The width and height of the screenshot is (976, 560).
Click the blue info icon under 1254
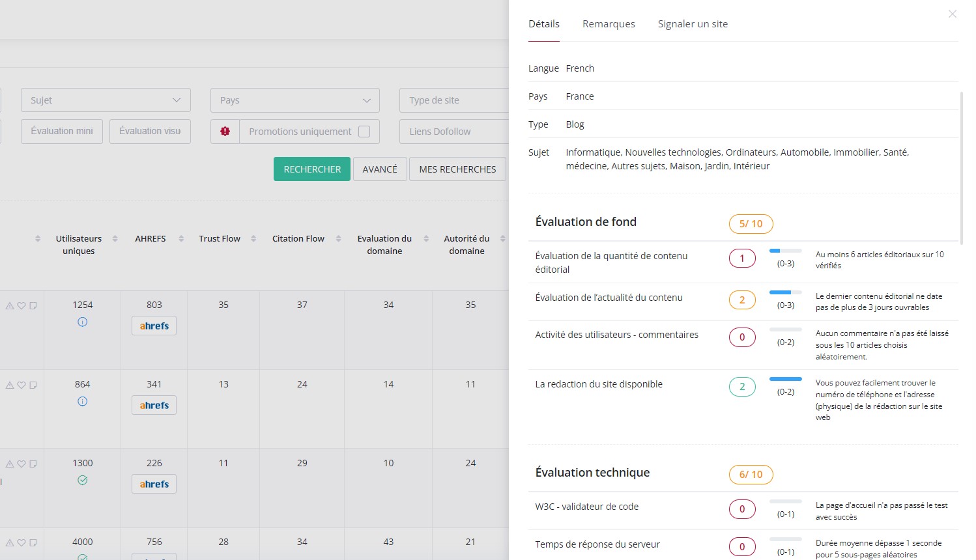tap(83, 322)
